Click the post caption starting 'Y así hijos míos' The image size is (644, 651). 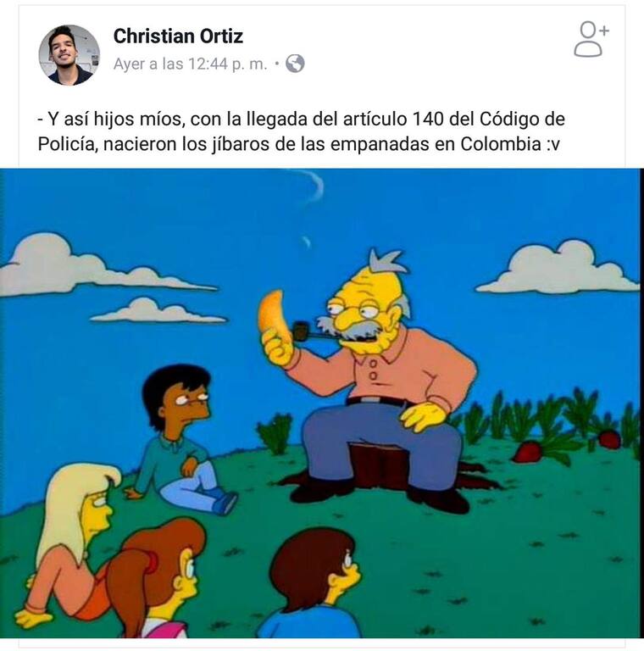pos(302,131)
